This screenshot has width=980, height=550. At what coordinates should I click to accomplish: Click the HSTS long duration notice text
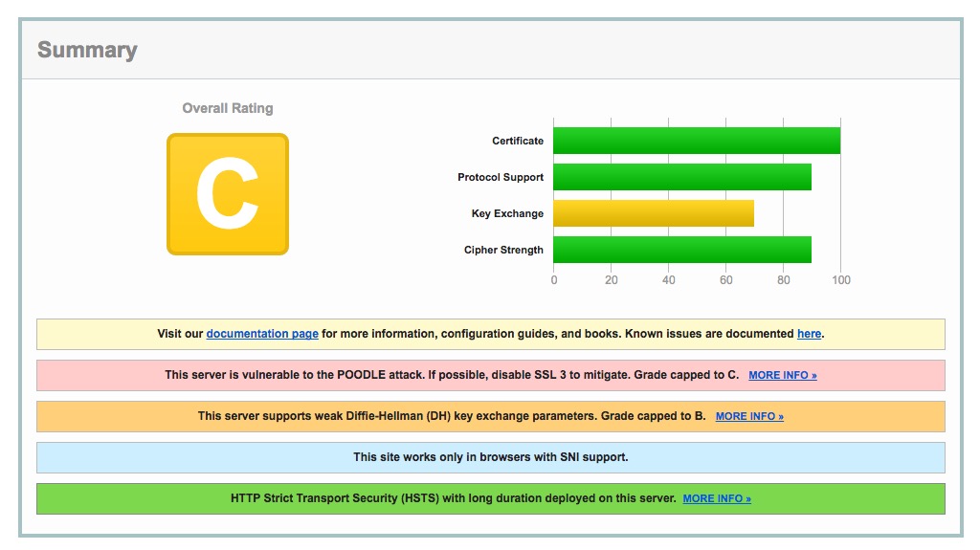point(453,498)
